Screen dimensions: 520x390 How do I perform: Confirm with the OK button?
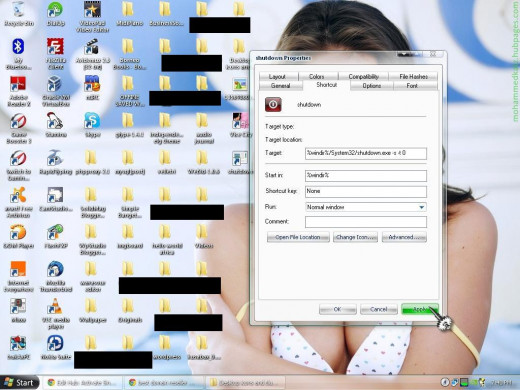pyautogui.click(x=337, y=309)
